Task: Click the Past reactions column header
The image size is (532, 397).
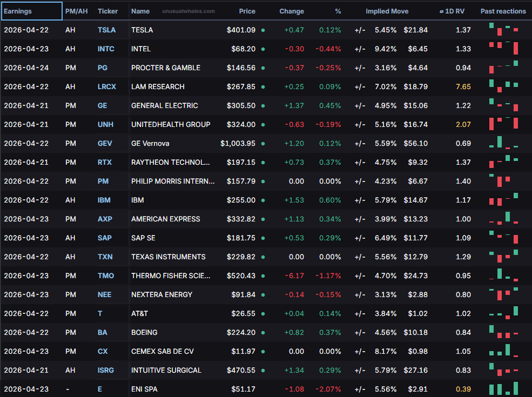Action: tap(503, 11)
